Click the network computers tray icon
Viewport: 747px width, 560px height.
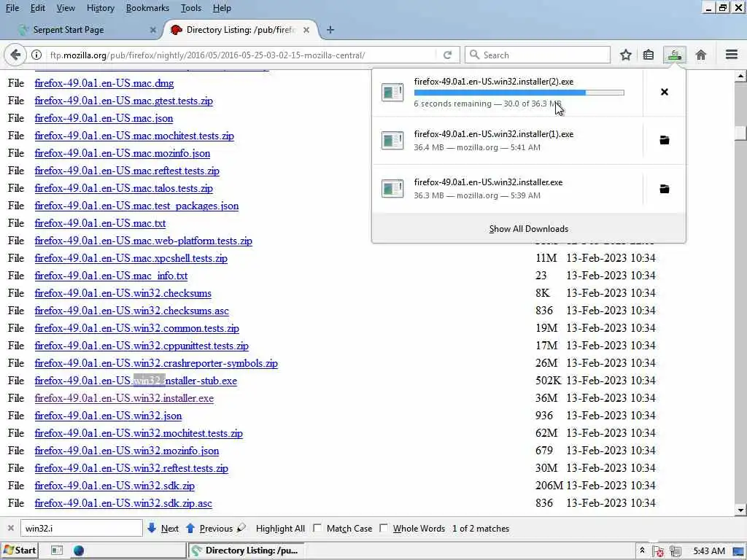pos(675,551)
